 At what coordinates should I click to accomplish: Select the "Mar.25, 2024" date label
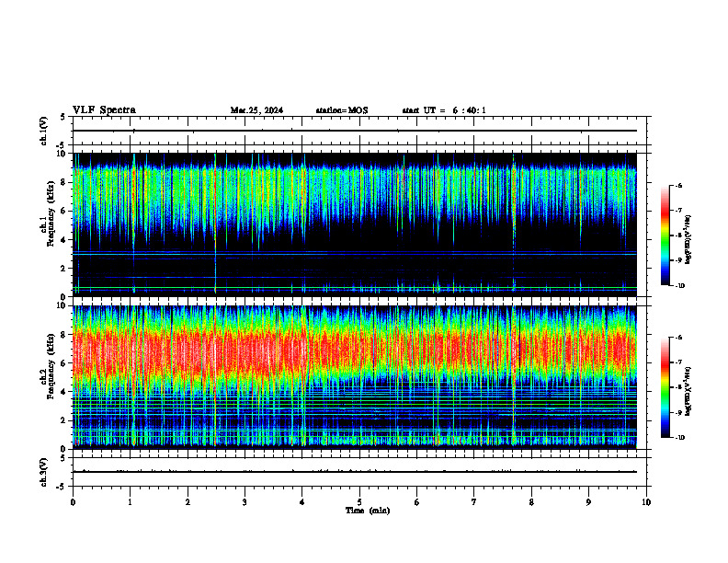pyautogui.click(x=256, y=110)
